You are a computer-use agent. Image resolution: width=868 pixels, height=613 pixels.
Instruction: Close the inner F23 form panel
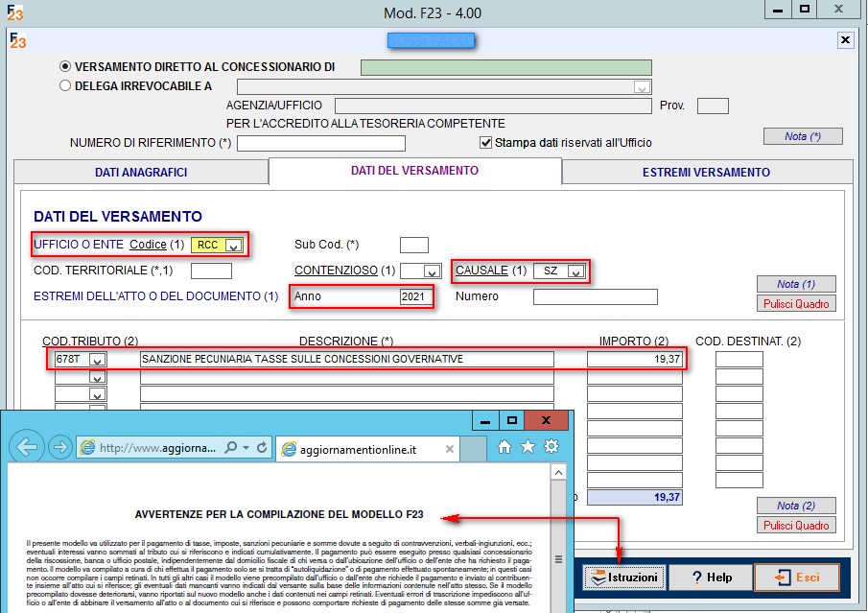[x=845, y=39]
